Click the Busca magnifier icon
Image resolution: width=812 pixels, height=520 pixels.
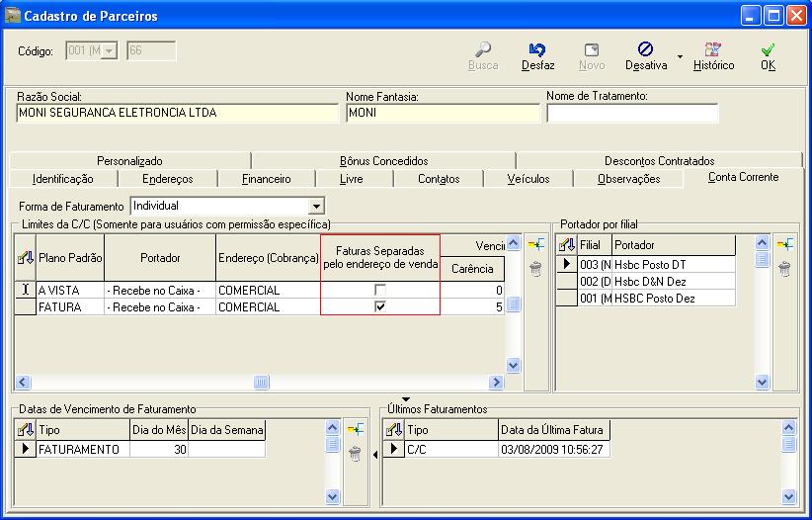483,49
